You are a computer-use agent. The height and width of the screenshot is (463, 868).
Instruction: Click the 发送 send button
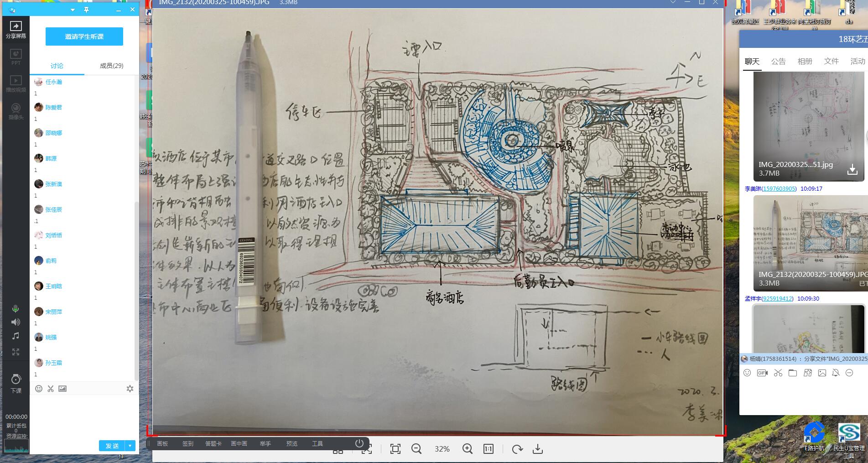click(112, 446)
